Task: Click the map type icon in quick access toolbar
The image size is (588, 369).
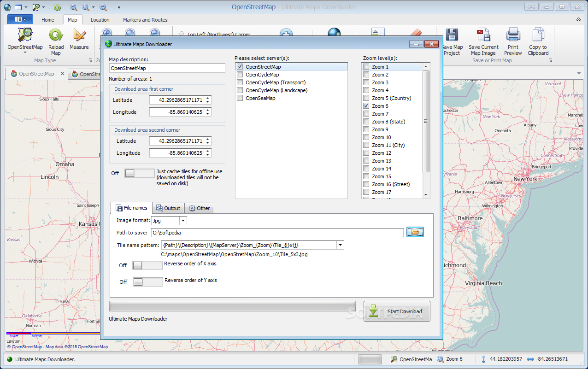Action: (35, 7)
